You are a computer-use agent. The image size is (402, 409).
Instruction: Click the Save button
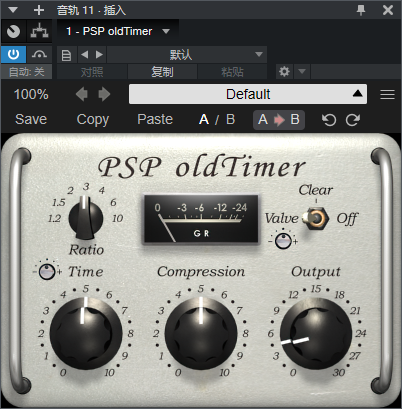31,119
